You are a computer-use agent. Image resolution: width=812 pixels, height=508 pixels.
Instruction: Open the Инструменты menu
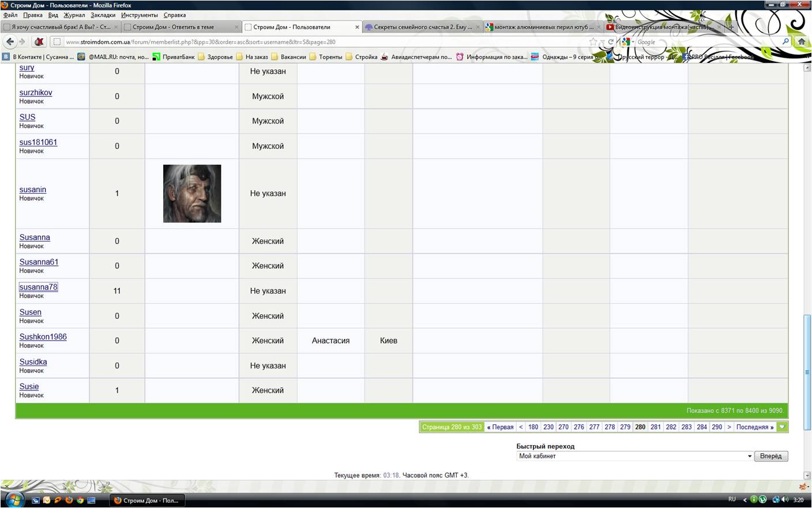pyautogui.click(x=139, y=15)
